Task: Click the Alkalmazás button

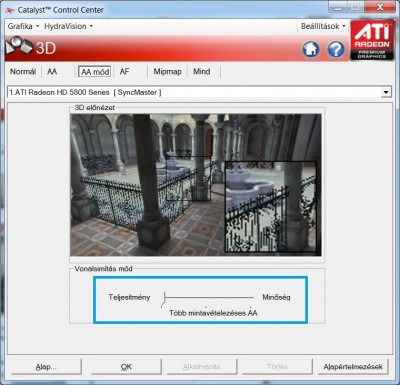Action: pos(202,367)
